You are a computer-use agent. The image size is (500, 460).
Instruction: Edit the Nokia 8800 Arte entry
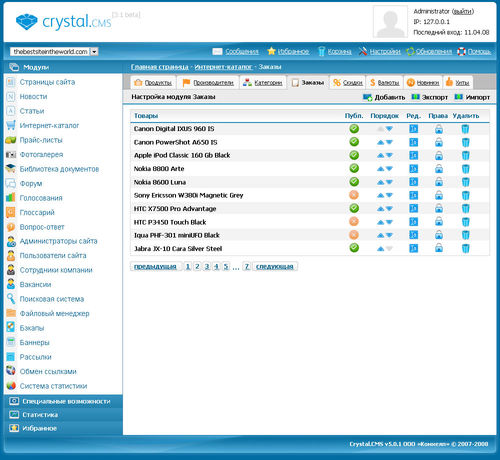[x=413, y=169]
